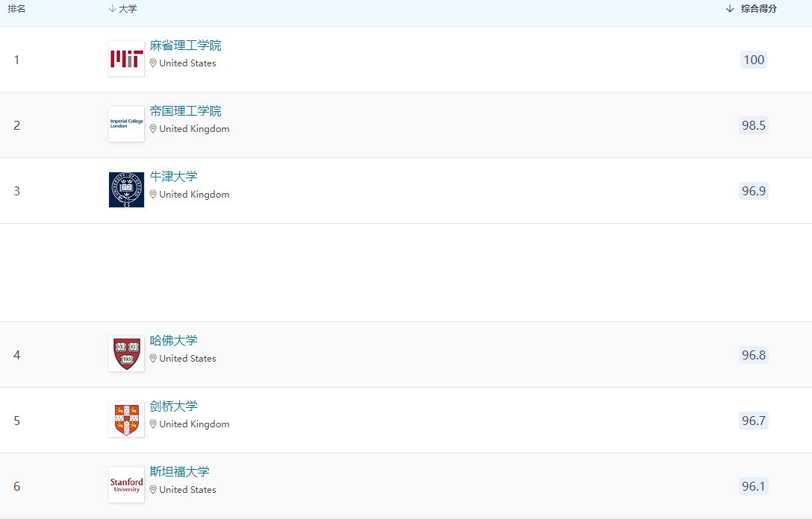The image size is (812, 519).
Task: Click the Oxford University crest logo
Action: [126, 190]
